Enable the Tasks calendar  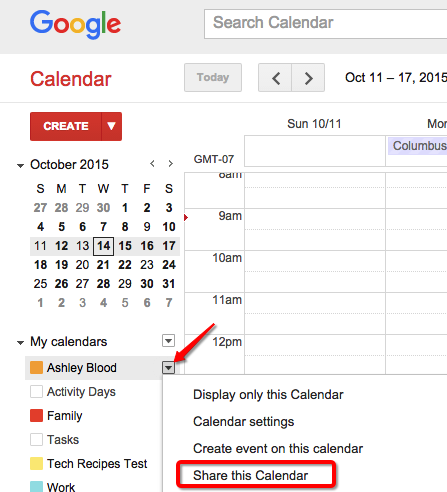pos(36,440)
